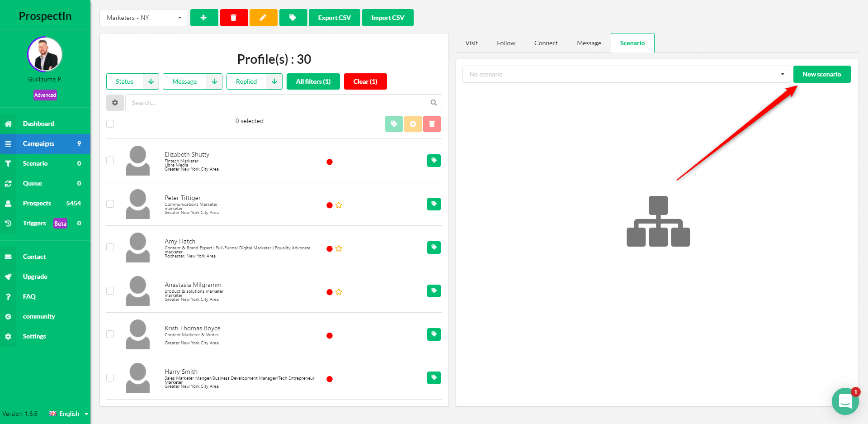Open Prospects in the sidebar menu
The width and height of the screenshot is (868, 424).
(x=45, y=203)
